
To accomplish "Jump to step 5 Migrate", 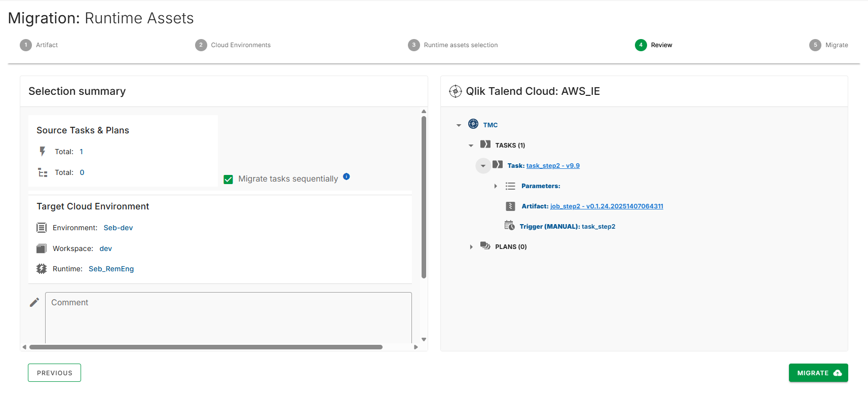I will (829, 45).
